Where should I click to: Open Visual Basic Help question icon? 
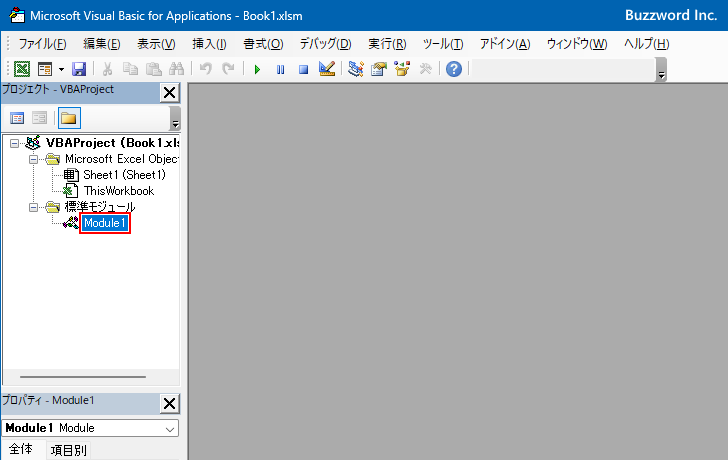(x=454, y=69)
